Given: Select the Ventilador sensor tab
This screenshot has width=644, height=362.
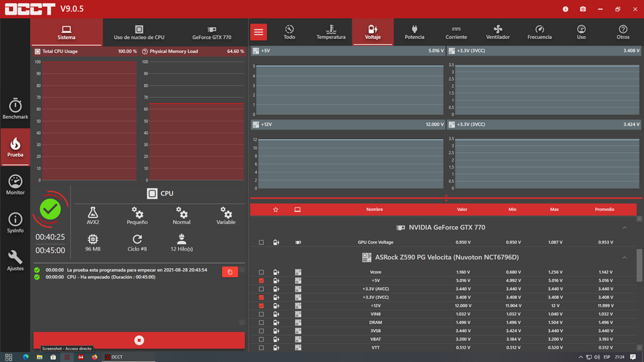Looking at the screenshot, I should coord(498,32).
